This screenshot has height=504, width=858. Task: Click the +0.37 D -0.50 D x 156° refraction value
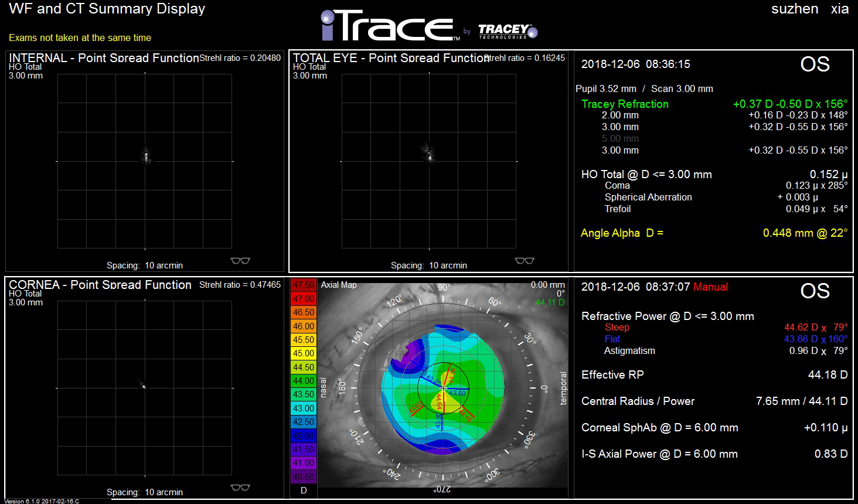click(791, 104)
